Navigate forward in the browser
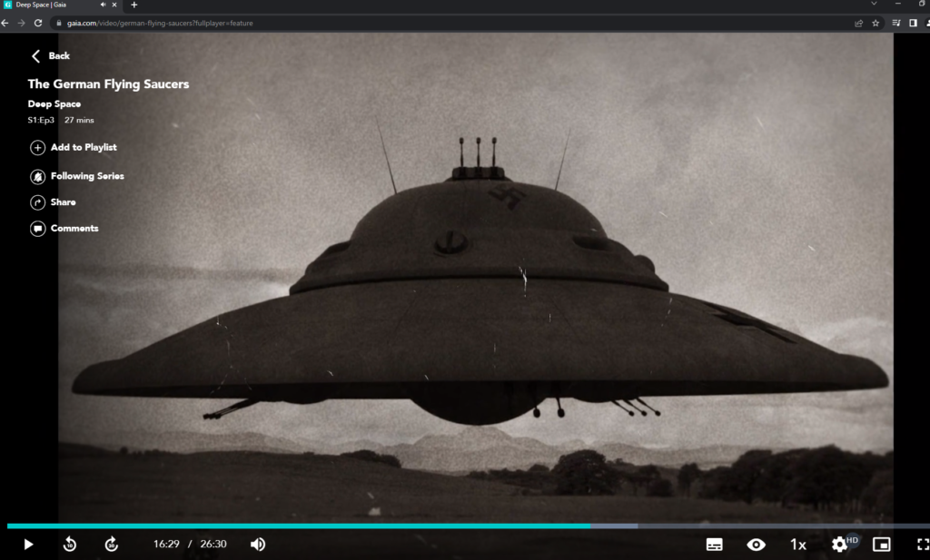 22,23
